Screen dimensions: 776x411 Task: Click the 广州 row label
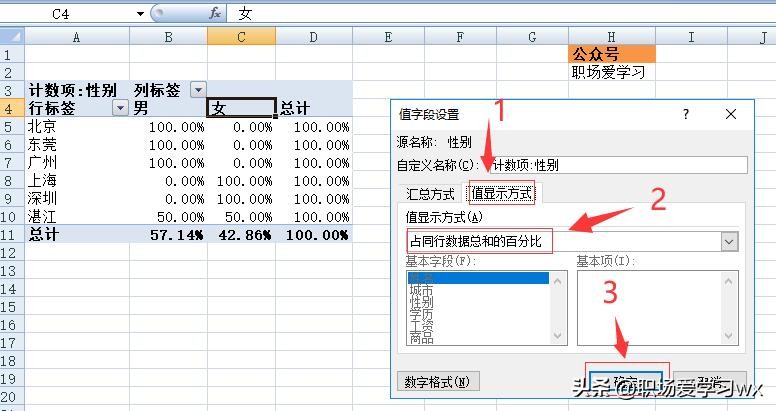click(77, 162)
